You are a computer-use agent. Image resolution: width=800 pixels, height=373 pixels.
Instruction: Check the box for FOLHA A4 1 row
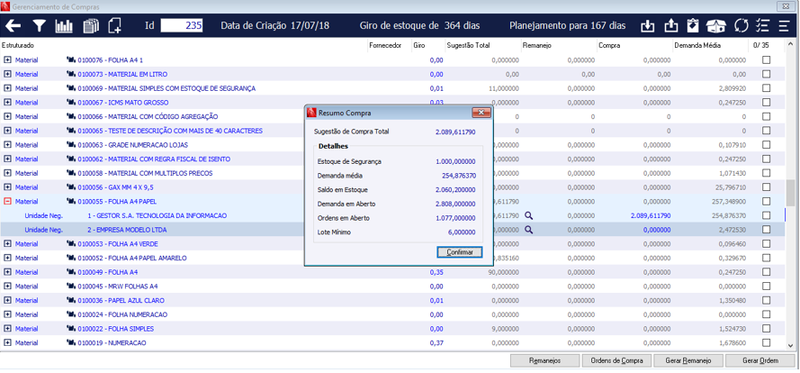[x=766, y=60]
